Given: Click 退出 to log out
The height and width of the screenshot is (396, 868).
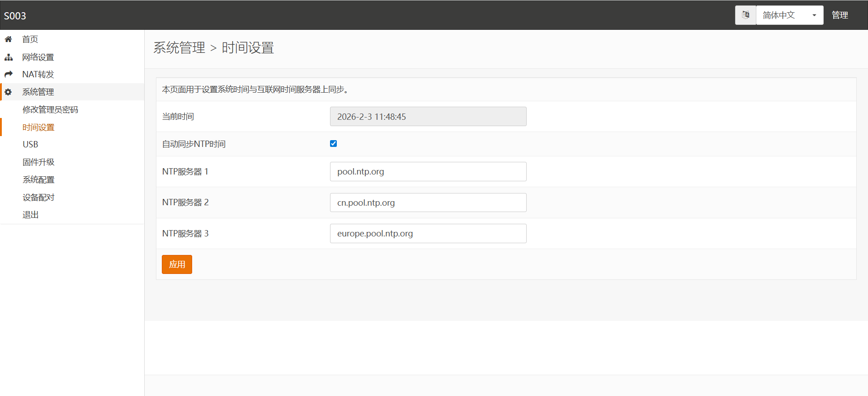Looking at the screenshot, I should 30,215.
